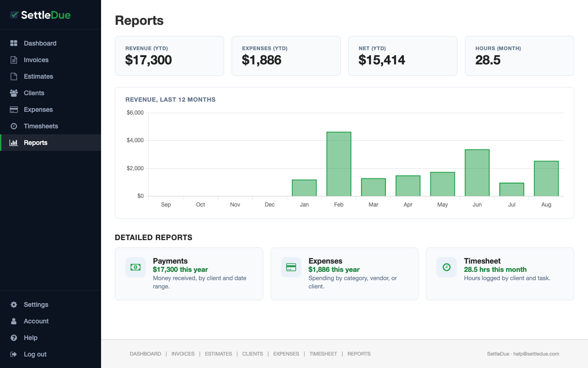Select Clients in the sidebar
This screenshot has width=588, height=368.
(51, 93)
